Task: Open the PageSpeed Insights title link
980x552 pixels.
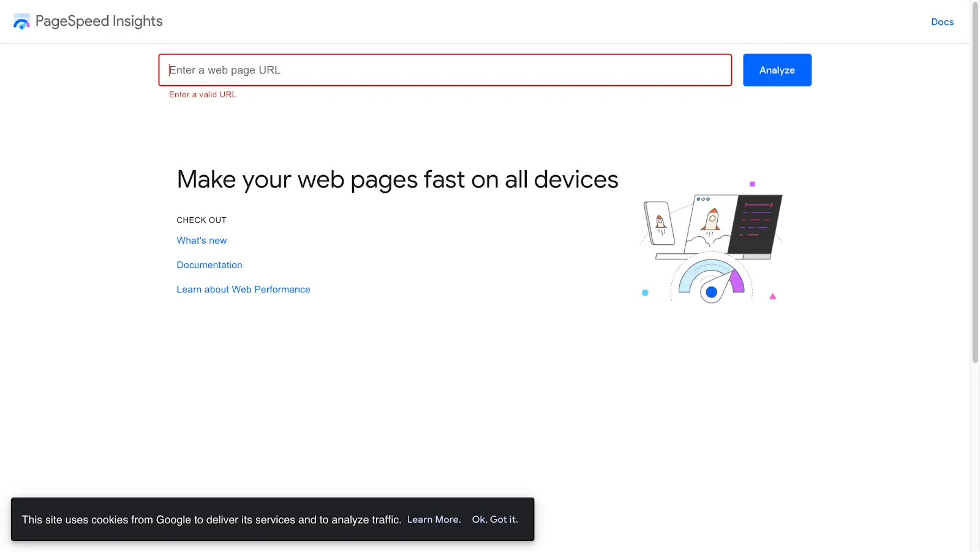Action: (99, 21)
